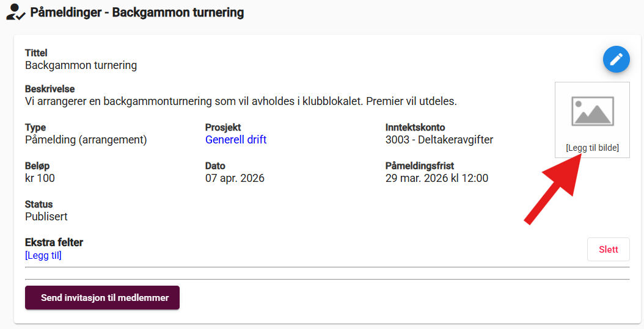Add an extra field via "[Legg til]"
The height and width of the screenshot is (329, 644).
[43, 255]
